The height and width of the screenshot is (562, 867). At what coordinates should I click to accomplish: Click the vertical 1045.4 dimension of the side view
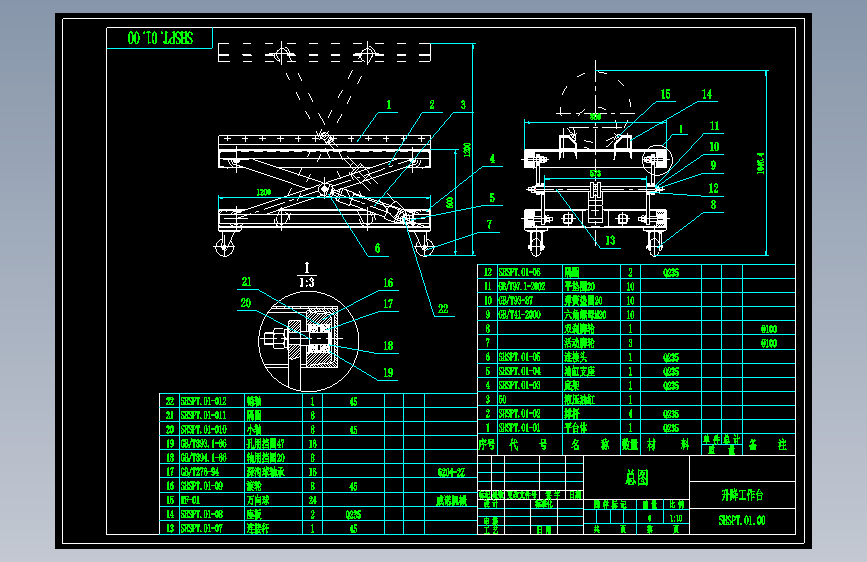761,164
